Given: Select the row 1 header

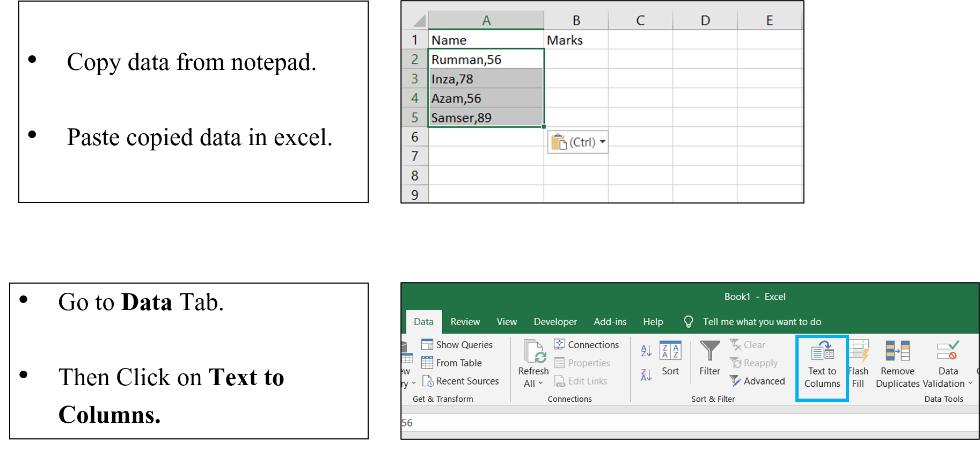Looking at the screenshot, I should click(x=415, y=40).
